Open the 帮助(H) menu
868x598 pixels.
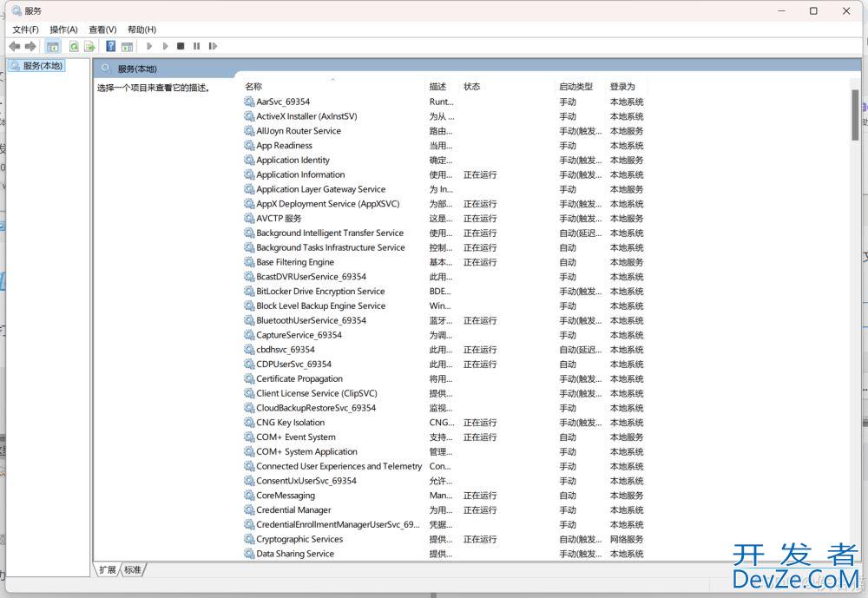pyautogui.click(x=141, y=30)
